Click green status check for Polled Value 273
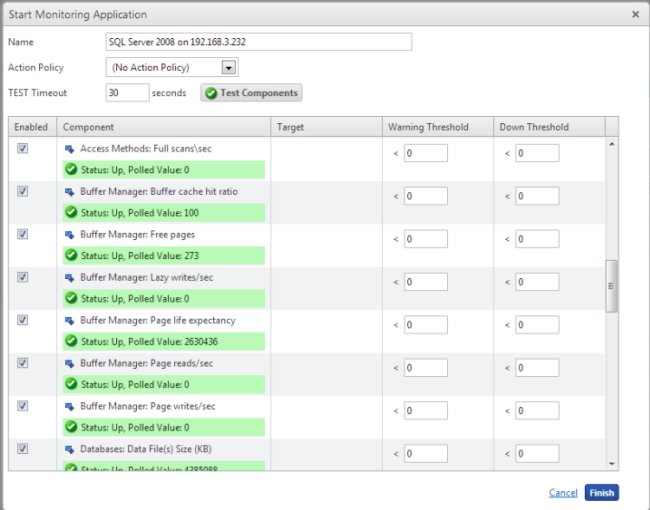 tap(71, 255)
